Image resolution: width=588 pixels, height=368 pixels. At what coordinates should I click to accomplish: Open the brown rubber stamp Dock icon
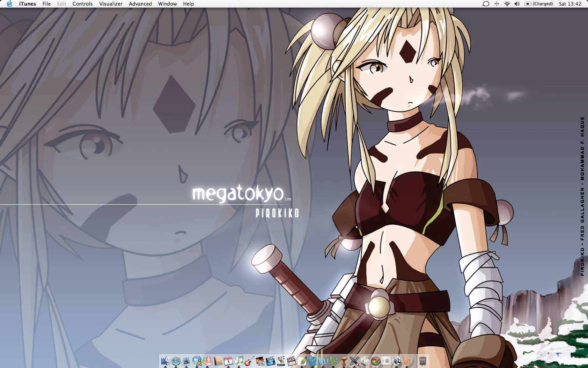[344, 361]
